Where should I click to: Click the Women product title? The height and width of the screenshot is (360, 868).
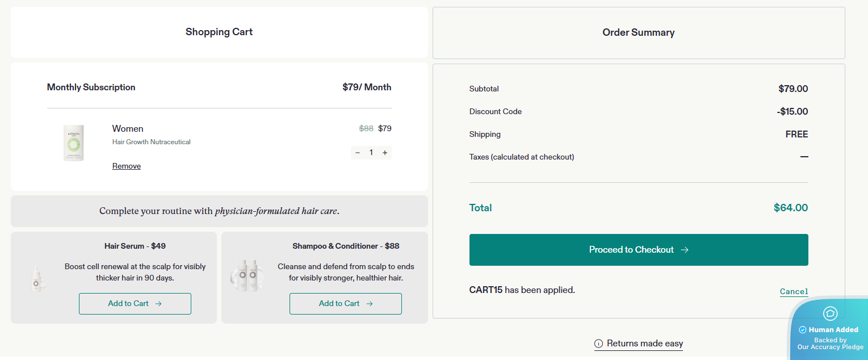point(128,129)
